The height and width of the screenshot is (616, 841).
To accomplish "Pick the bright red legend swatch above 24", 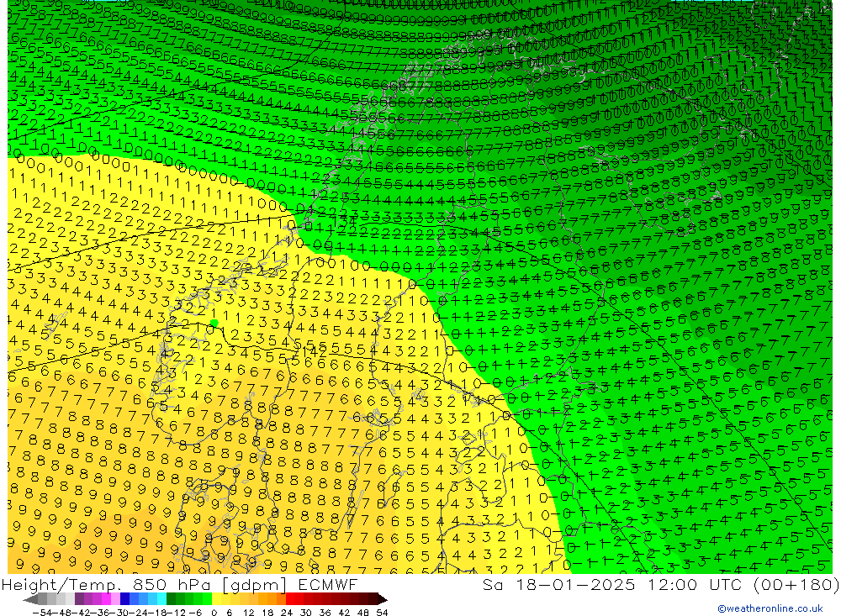I will [x=290, y=599].
